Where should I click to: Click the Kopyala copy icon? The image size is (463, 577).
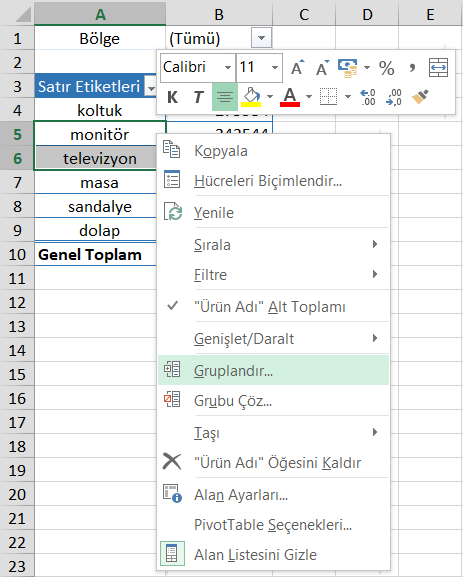coord(172,149)
